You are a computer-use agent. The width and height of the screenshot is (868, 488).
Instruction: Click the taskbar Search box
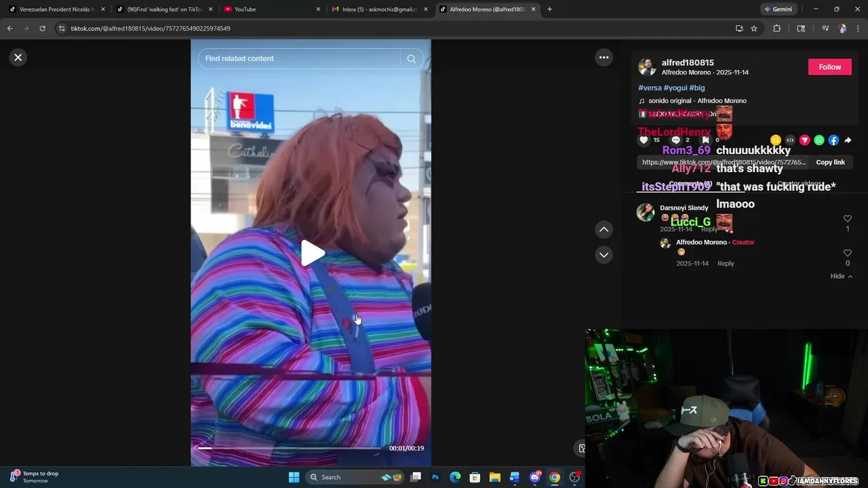point(355,477)
